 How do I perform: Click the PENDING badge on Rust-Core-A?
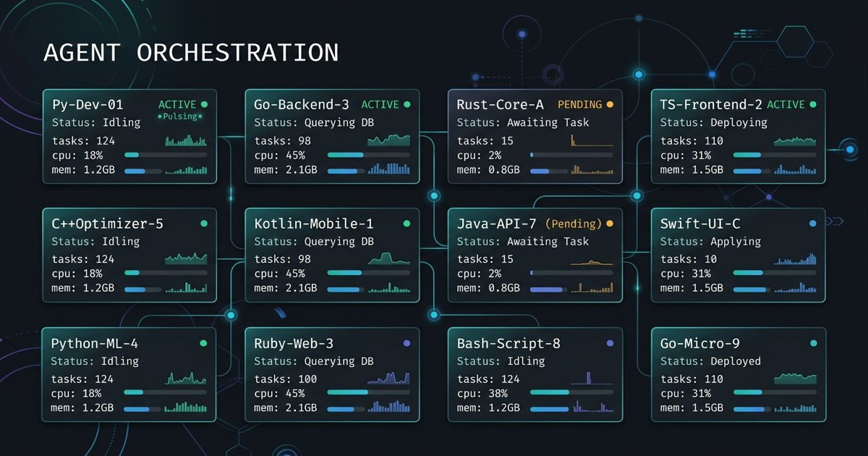point(579,104)
